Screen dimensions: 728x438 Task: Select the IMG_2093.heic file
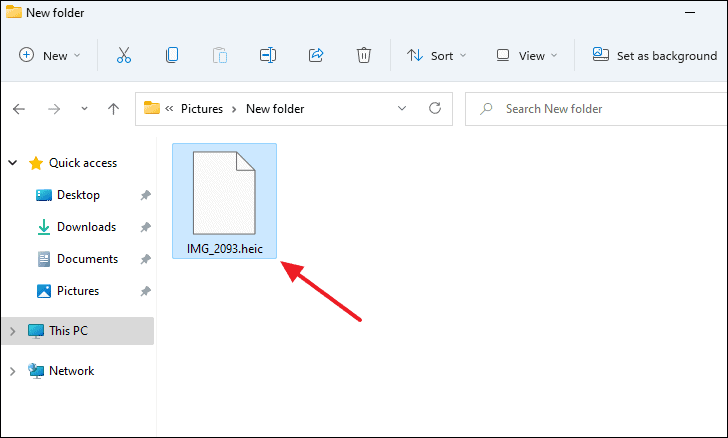[224, 202]
